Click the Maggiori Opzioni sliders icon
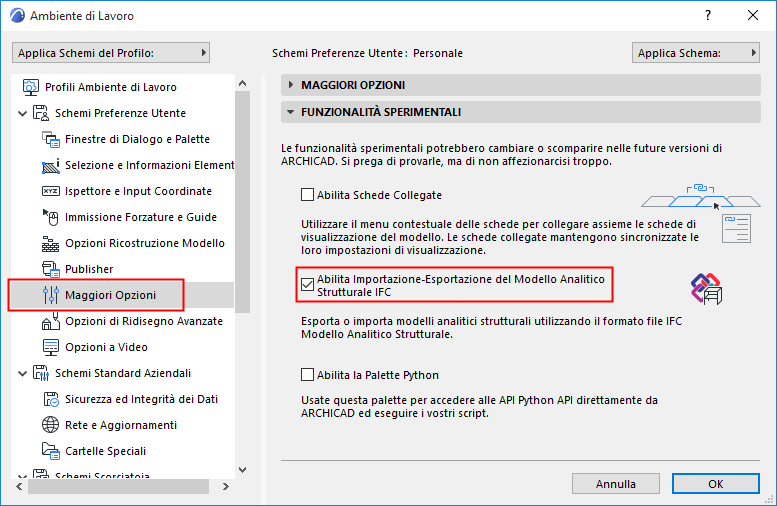This screenshot has height=506, width=777. click(51, 295)
